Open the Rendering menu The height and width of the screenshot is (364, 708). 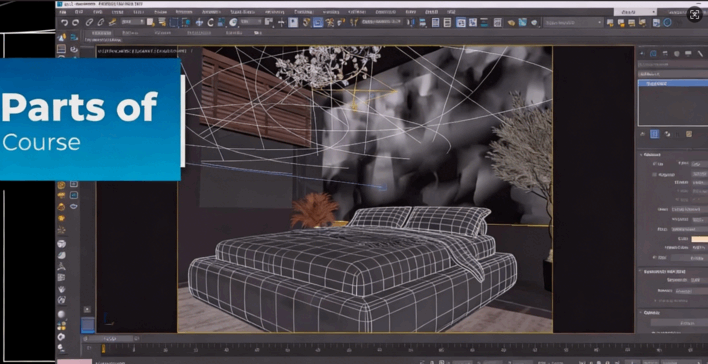point(275,12)
